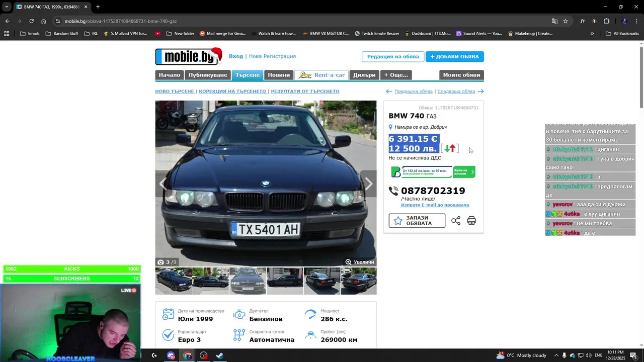Open the Random Stuff bookmarks folder
644x362 pixels.
pyautogui.click(x=62, y=34)
